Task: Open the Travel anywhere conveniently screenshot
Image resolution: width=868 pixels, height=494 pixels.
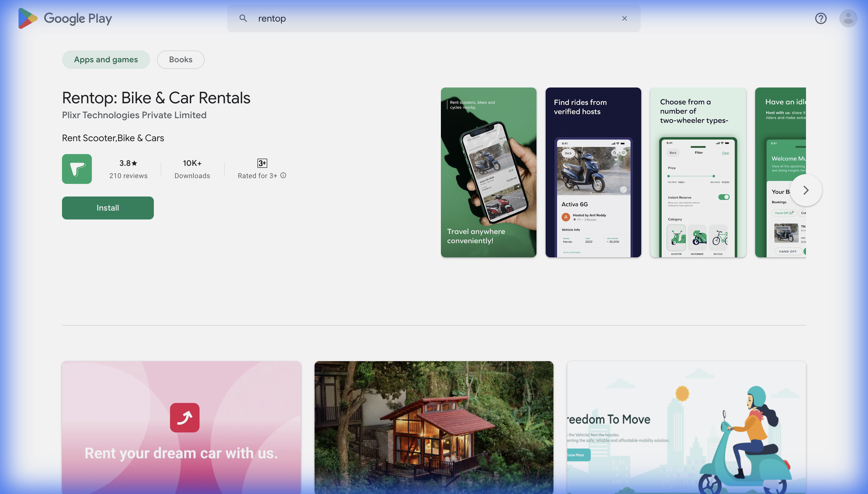Action: coord(489,172)
